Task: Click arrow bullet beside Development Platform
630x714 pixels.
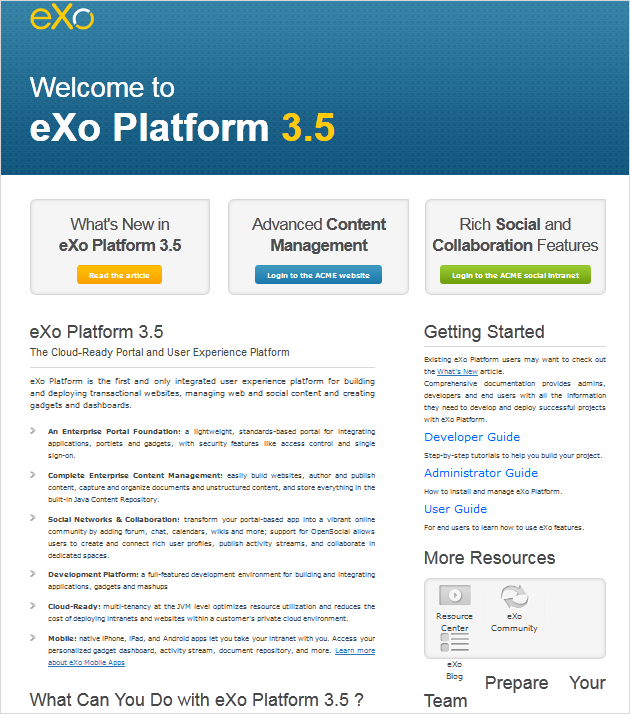Action: click(x=33, y=574)
